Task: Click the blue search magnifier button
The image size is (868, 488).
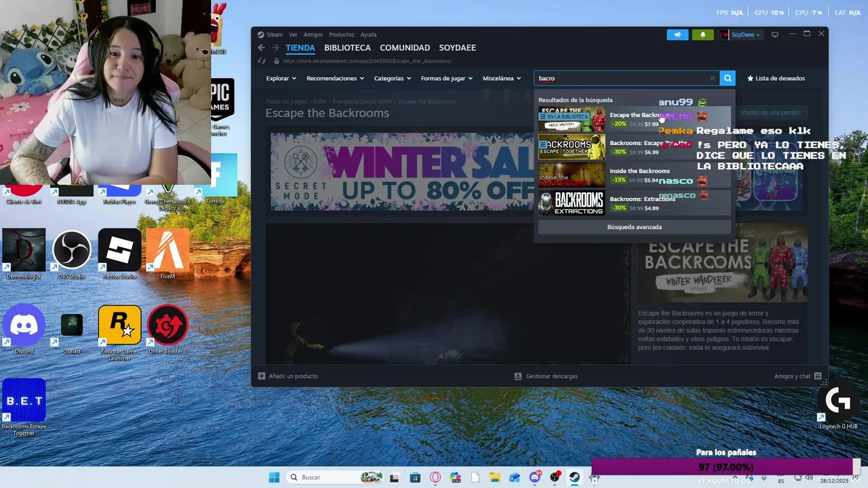Action: [728, 78]
